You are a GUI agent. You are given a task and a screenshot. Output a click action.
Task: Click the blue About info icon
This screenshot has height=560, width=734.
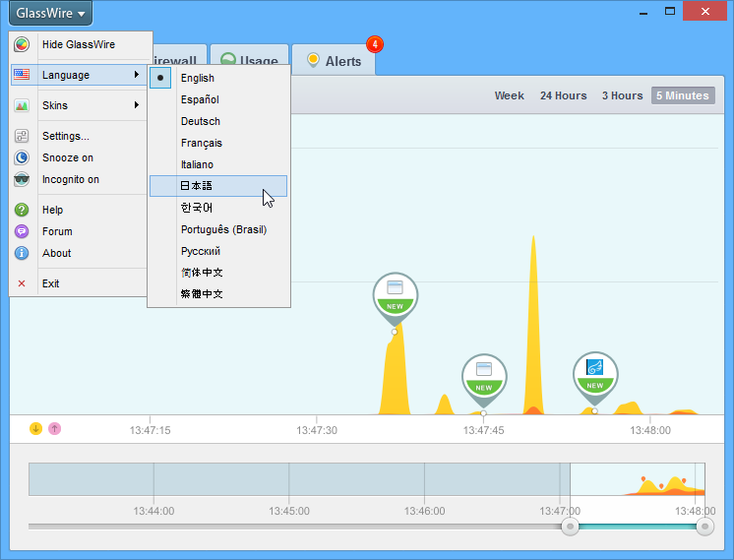click(x=22, y=253)
